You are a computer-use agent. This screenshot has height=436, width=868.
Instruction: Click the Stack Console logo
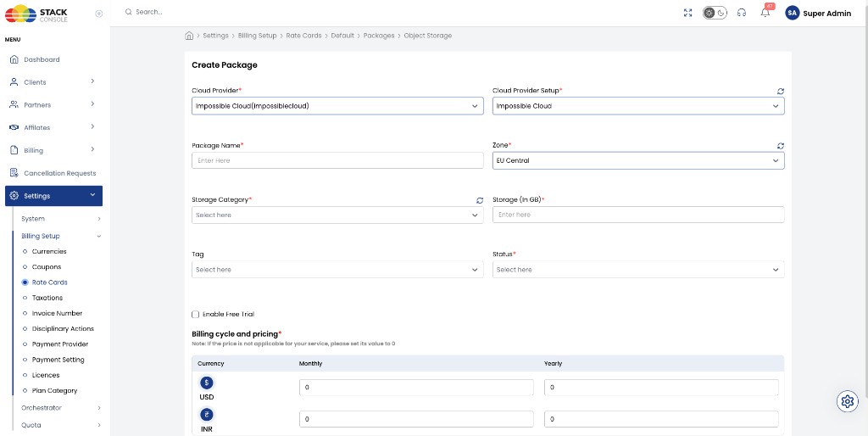pyautogui.click(x=36, y=14)
